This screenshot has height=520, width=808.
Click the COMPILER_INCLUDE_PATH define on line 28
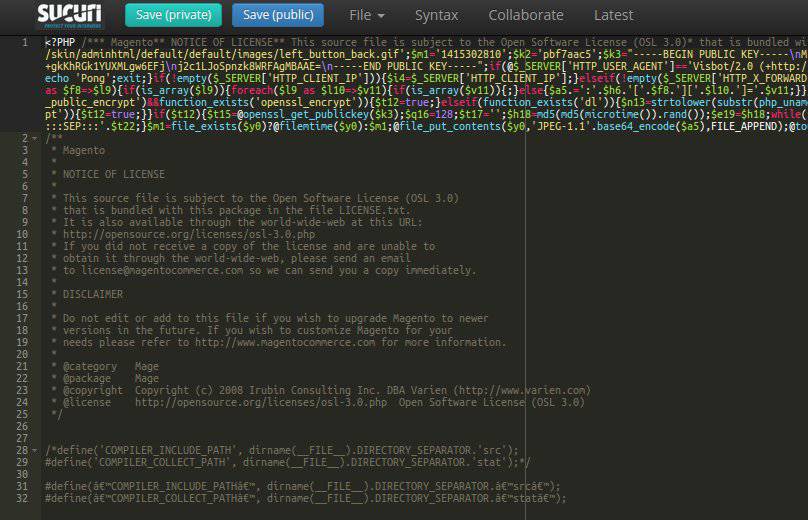282,450
